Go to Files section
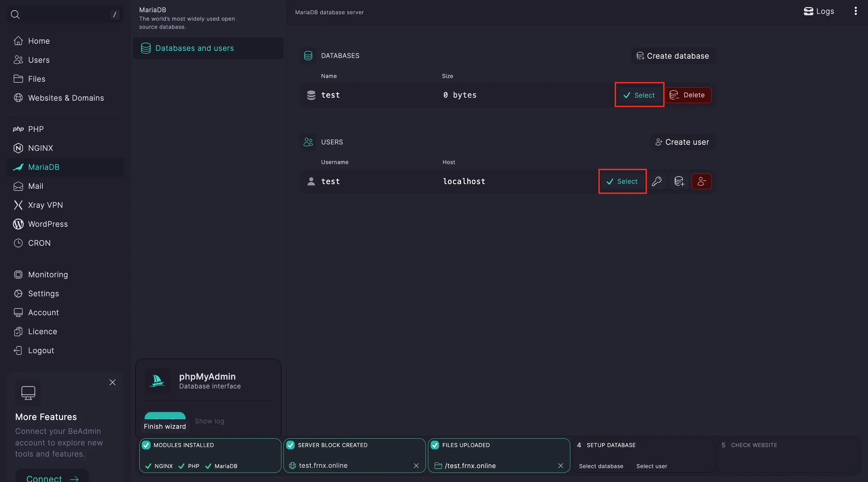The image size is (868, 482). (x=65, y=79)
